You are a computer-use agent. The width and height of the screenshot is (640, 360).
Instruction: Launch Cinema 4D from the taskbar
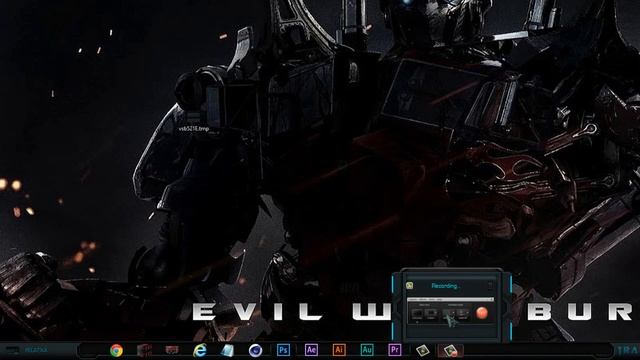pyautogui.click(x=256, y=350)
